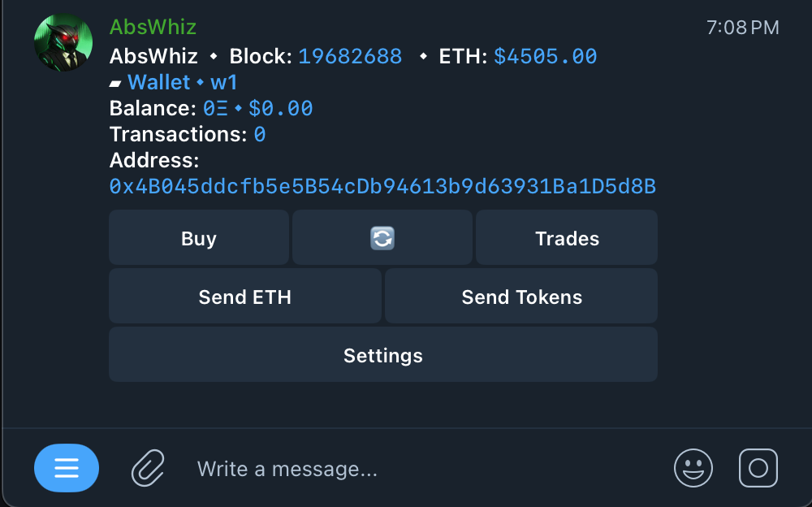Open the emoji picker
This screenshot has width=812, height=507.
coord(693,469)
